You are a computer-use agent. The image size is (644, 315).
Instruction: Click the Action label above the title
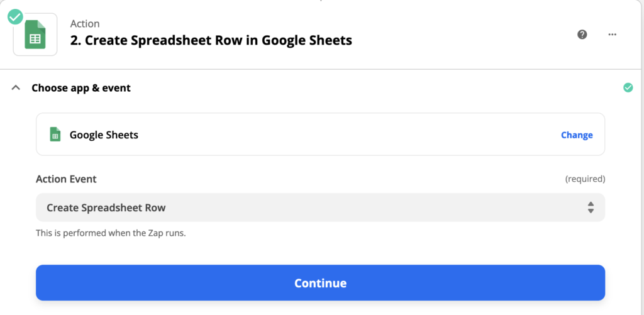coord(85,23)
